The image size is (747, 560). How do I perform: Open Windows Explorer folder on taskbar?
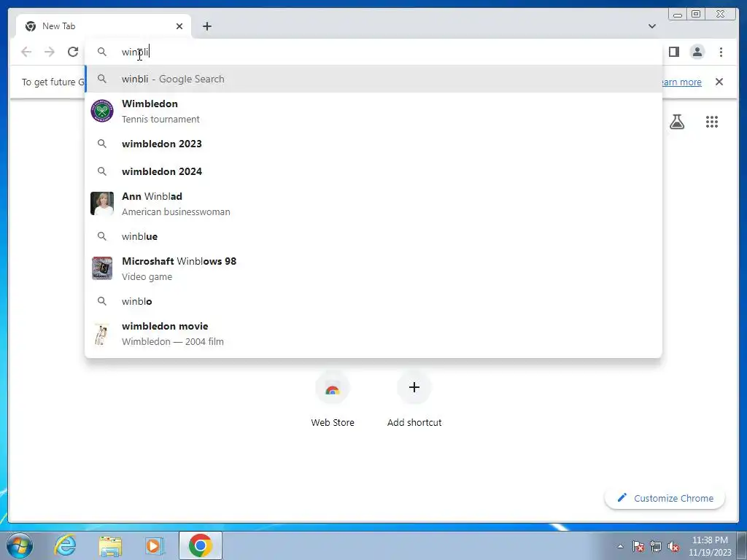coord(110,545)
